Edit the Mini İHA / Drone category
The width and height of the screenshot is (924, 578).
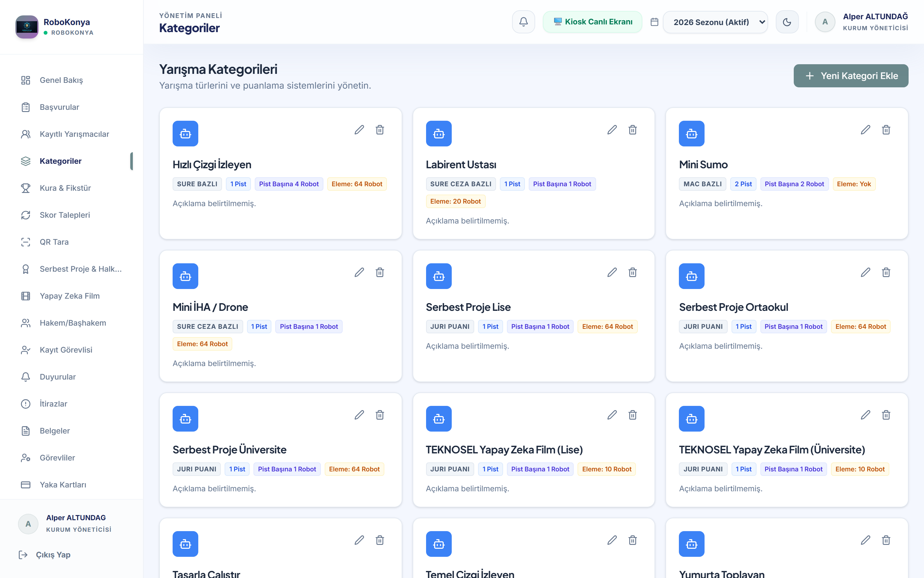click(x=359, y=273)
